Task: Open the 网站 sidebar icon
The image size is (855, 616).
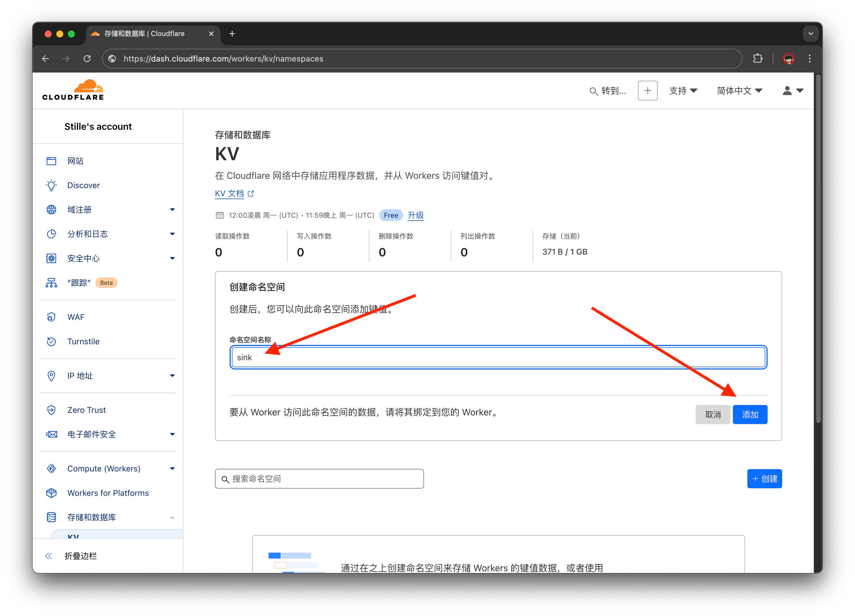Action: tap(51, 161)
